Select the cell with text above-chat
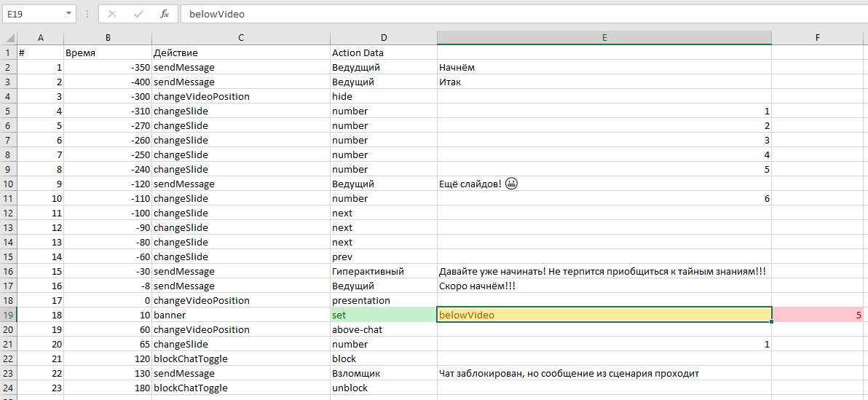 (x=383, y=329)
